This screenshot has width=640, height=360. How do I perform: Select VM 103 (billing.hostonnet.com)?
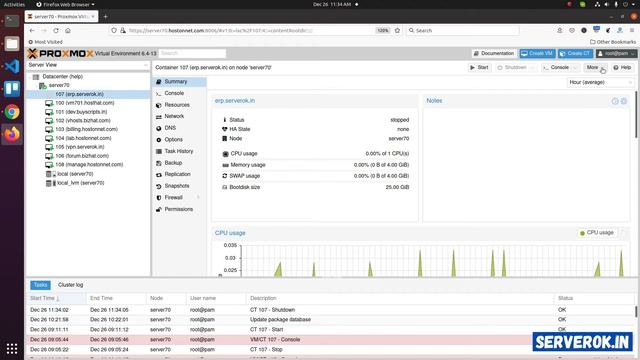click(x=88, y=129)
